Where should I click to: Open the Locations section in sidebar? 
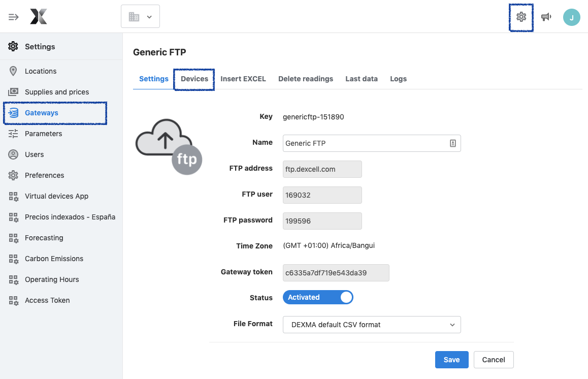pos(41,71)
